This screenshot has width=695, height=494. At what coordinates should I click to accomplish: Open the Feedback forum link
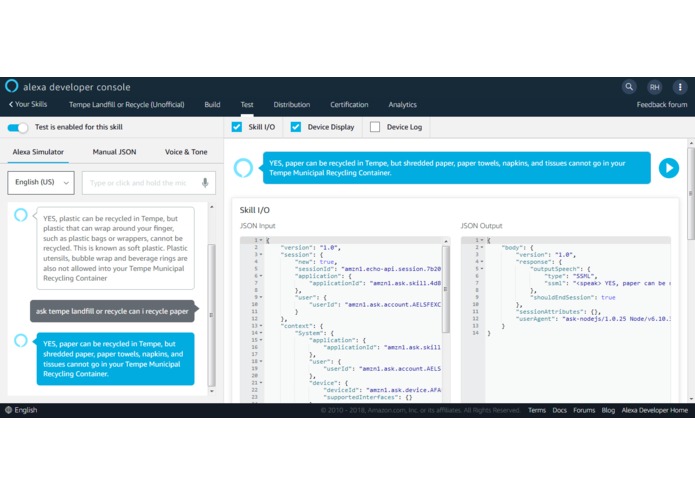coord(662,105)
